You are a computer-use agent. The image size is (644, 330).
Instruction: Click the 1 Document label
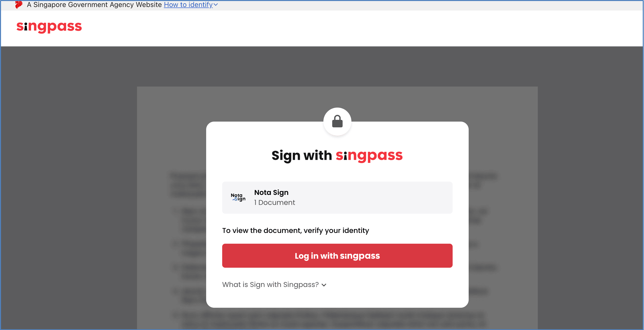pos(275,202)
